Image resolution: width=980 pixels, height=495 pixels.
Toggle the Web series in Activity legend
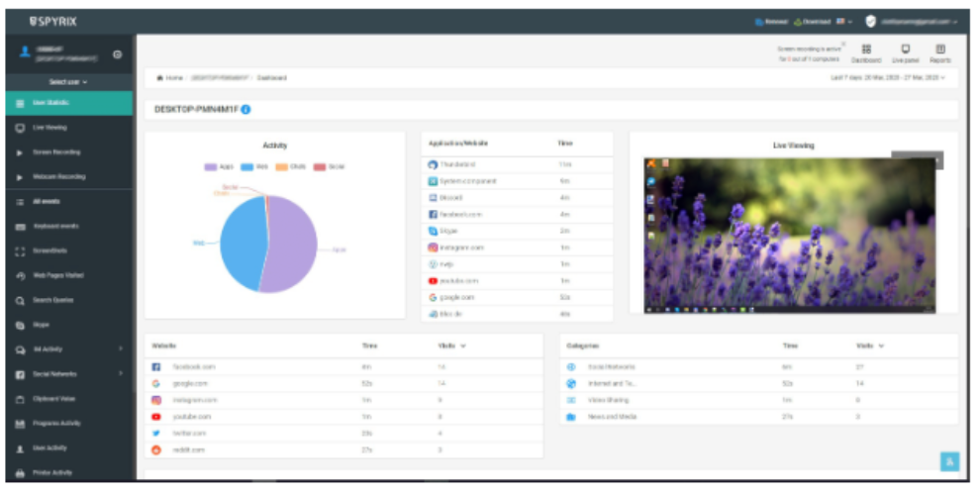(x=255, y=166)
